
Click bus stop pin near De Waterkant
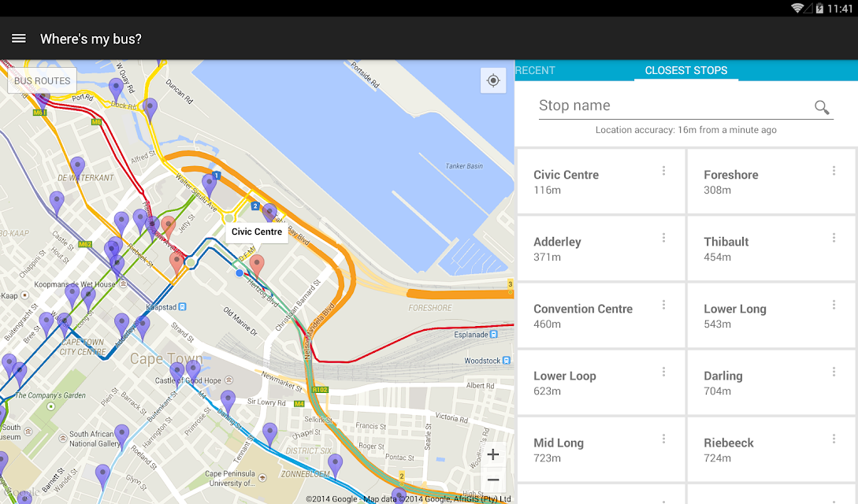coord(78,168)
